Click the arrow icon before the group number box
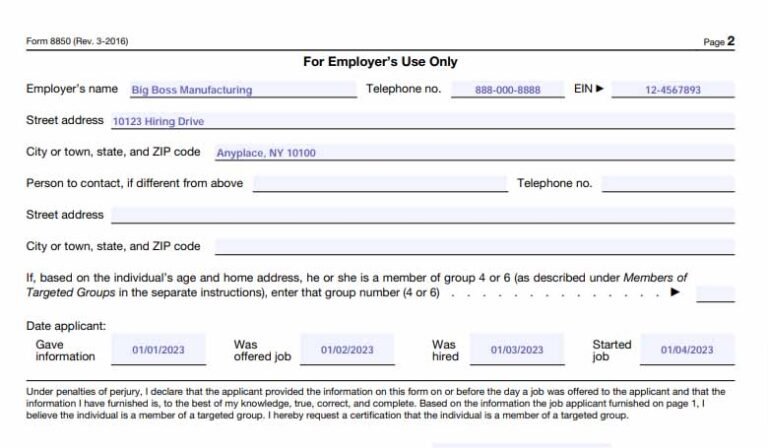Viewport: 768px width, 448px height. pos(675,293)
